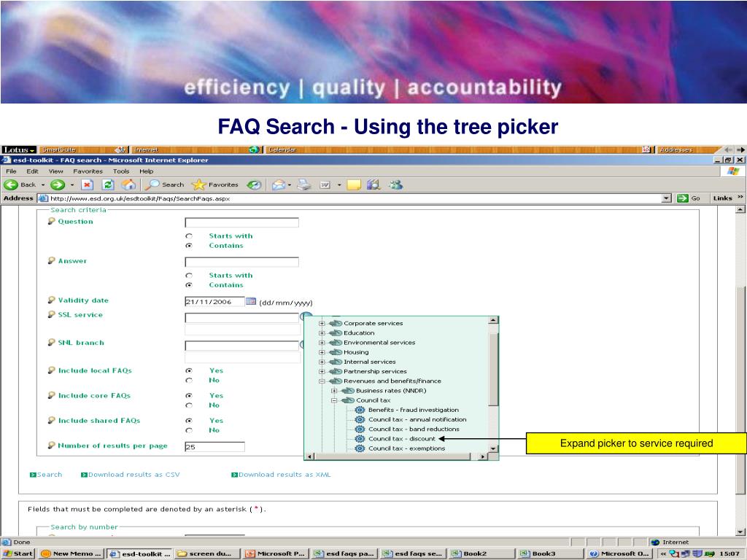747x560 pixels.
Task: Collapse Revenues and benefits/finance tree node
Action: [x=322, y=381]
